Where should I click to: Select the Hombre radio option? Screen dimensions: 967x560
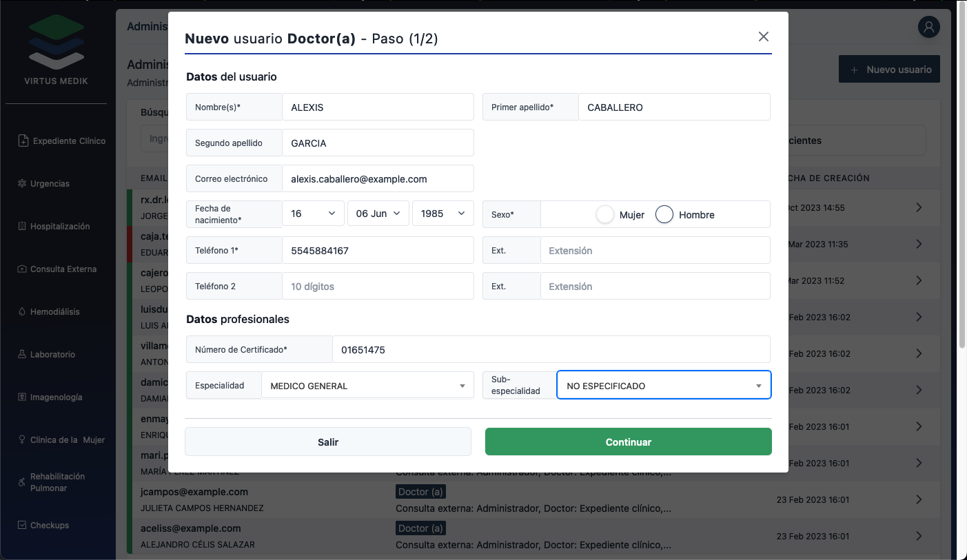(x=664, y=215)
